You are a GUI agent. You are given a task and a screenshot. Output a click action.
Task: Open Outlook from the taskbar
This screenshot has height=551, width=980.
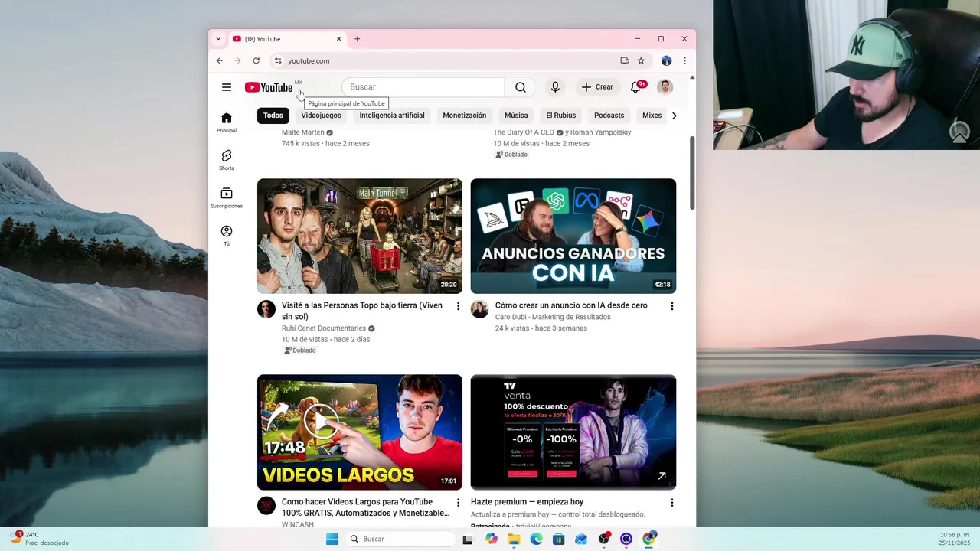coord(581,539)
